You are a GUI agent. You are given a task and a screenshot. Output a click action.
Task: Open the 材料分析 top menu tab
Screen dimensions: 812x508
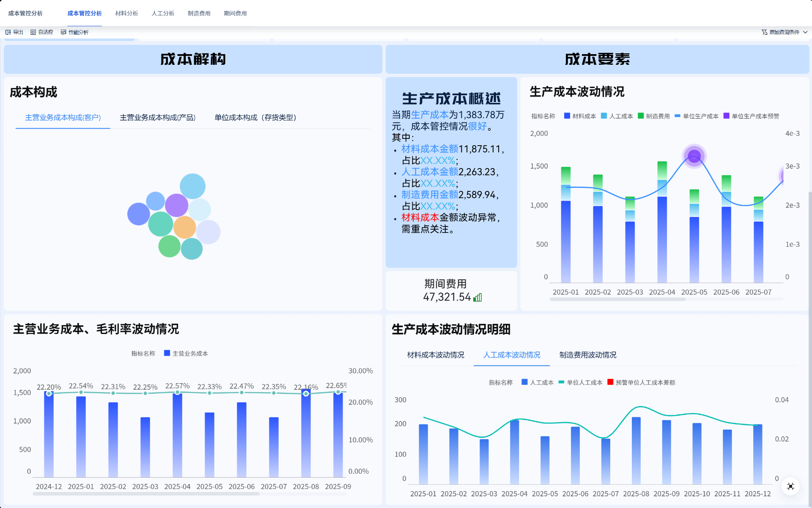coord(126,14)
